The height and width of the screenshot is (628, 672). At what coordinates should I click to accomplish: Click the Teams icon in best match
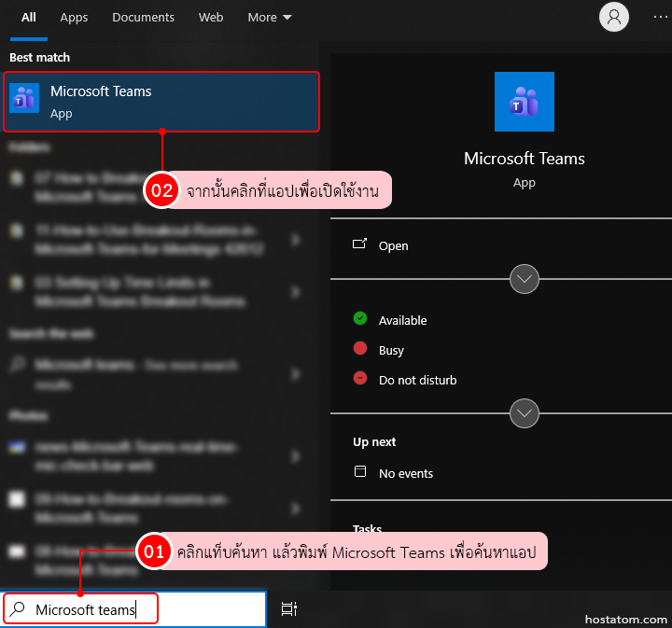click(24, 98)
